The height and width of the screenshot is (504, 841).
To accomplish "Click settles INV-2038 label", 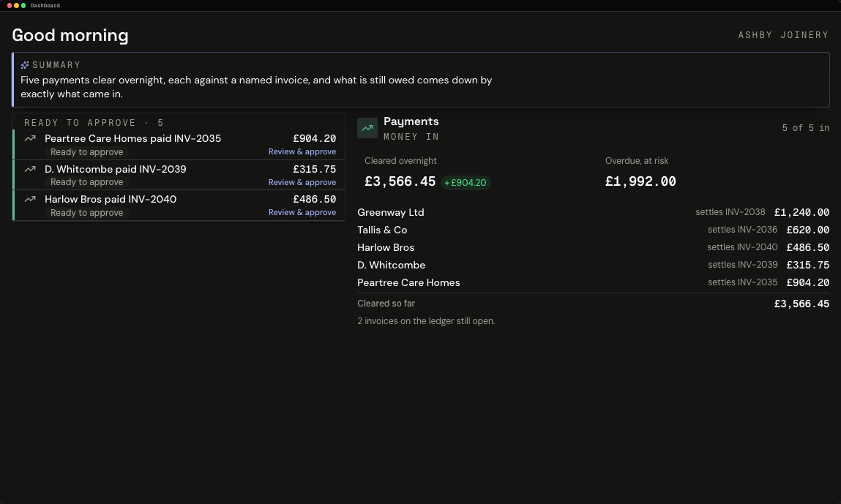I will 730,212.
